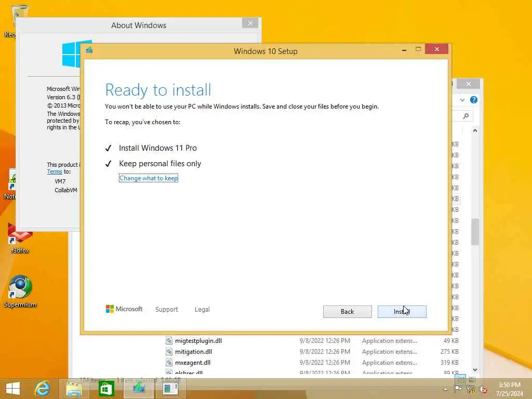Click the migtestplugin.dll file icon
Image resolution: width=532 pixels, height=399 pixels.
coord(169,340)
